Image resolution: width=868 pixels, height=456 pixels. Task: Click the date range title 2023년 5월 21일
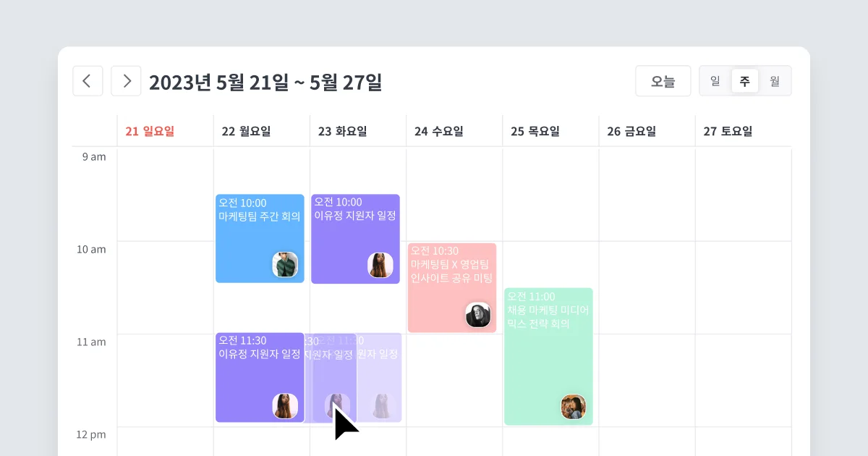(267, 82)
